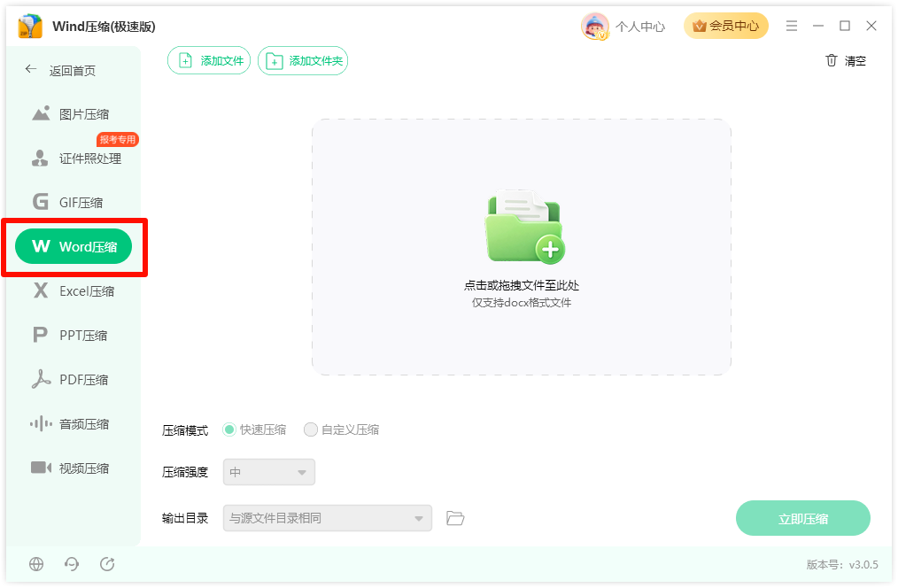Screen dimensions: 898x588
Task: Click the 版本号：v3.0.5 version text
Action: 842,564
